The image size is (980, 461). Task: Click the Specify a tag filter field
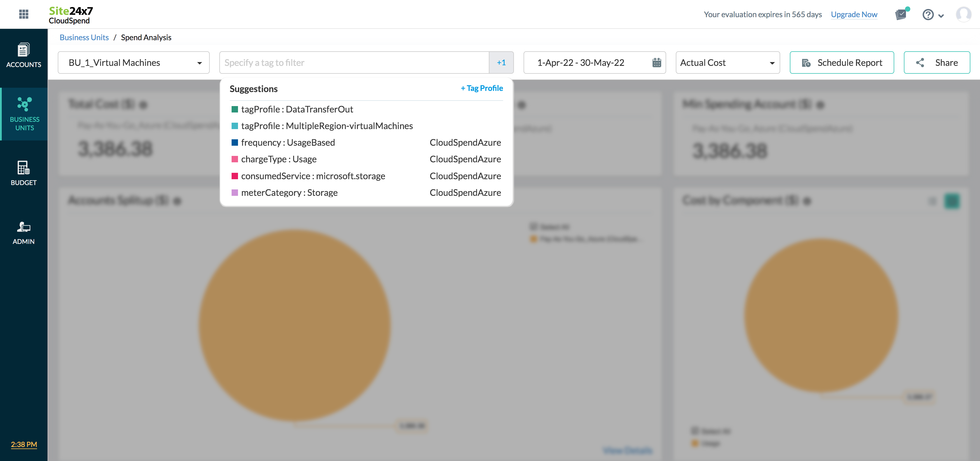(x=354, y=63)
